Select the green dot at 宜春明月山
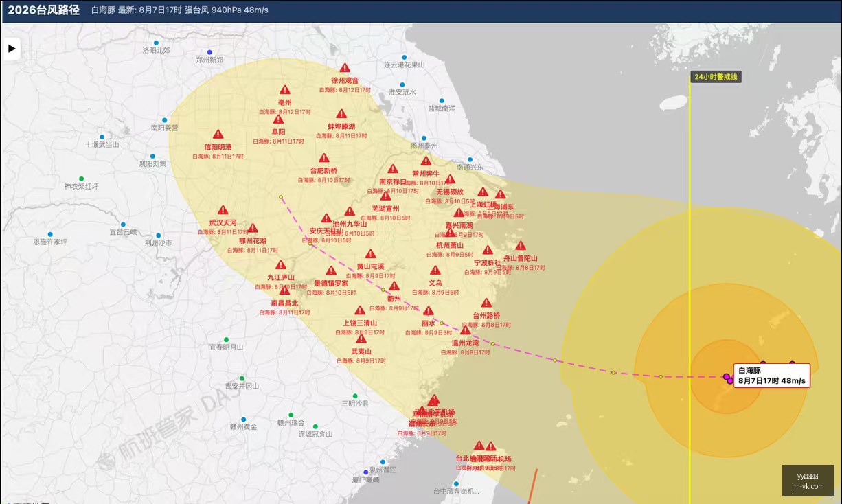This screenshot has width=842, height=504. tap(226, 340)
